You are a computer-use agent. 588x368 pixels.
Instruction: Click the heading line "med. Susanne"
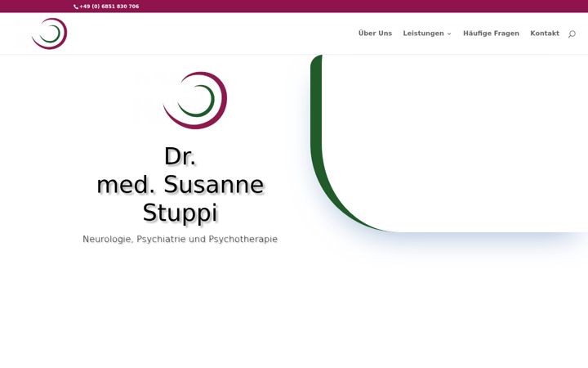coord(180,184)
